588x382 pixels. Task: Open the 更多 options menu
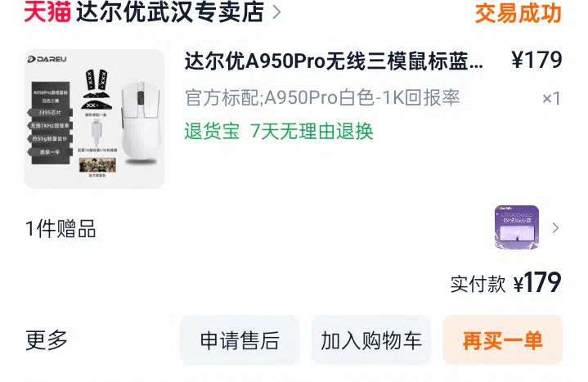[x=46, y=340]
